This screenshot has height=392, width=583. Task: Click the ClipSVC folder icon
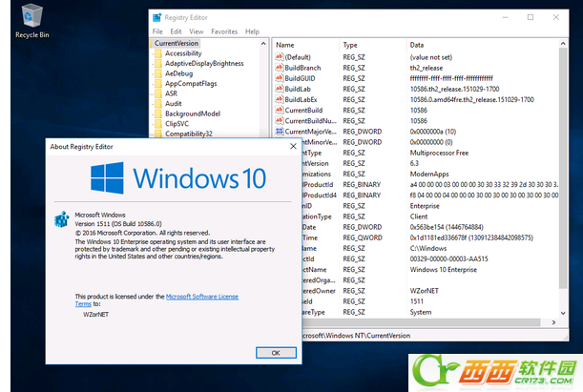(158, 124)
